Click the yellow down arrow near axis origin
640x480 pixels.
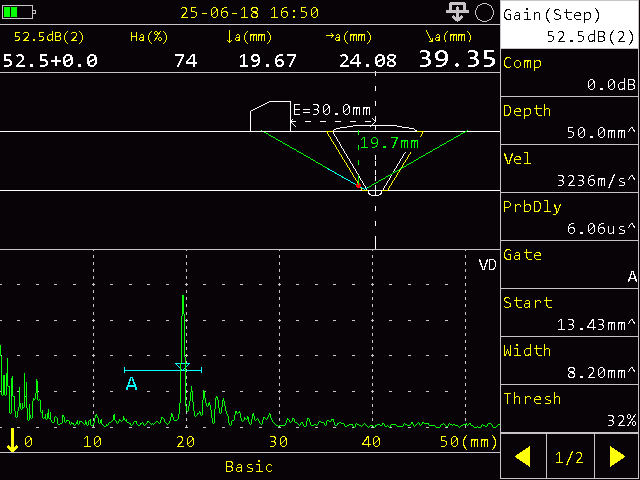[13, 440]
